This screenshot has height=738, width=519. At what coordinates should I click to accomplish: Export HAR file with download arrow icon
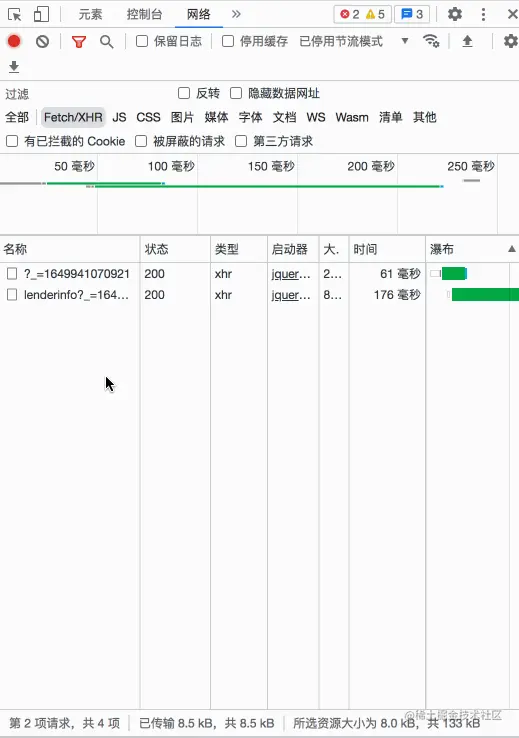click(x=14, y=67)
